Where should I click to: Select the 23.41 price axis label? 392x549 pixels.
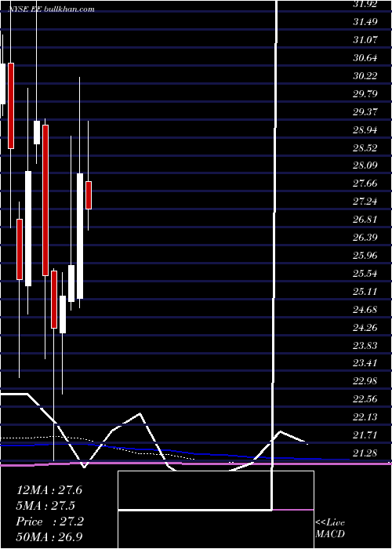click(x=365, y=362)
